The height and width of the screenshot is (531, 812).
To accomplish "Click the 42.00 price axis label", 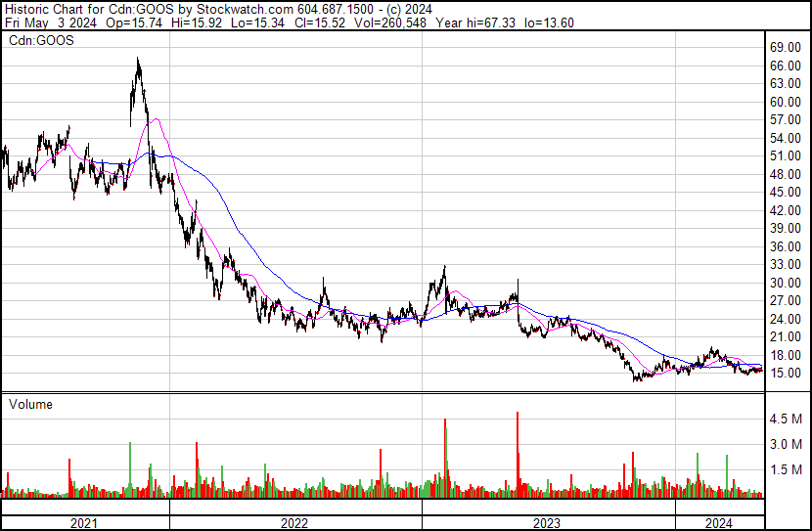I will (x=785, y=210).
